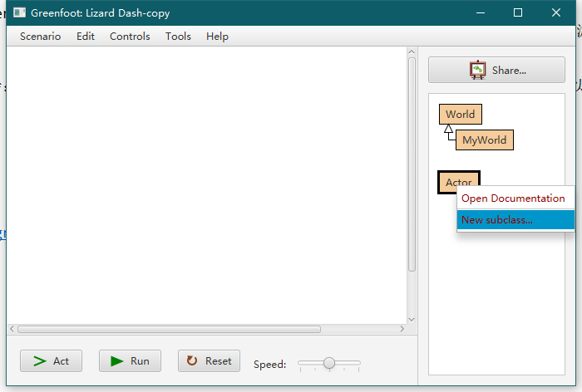The image size is (582, 392).
Task: Click the horizontal scrollbar thumb
Action: (170, 330)
